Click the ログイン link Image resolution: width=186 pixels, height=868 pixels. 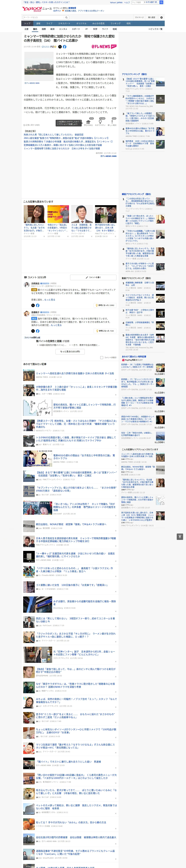click(x=57, y=11)
